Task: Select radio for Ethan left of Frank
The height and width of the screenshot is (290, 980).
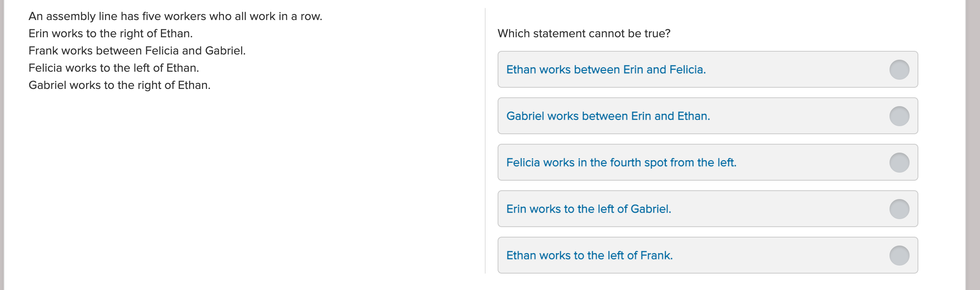Action: 899,256
